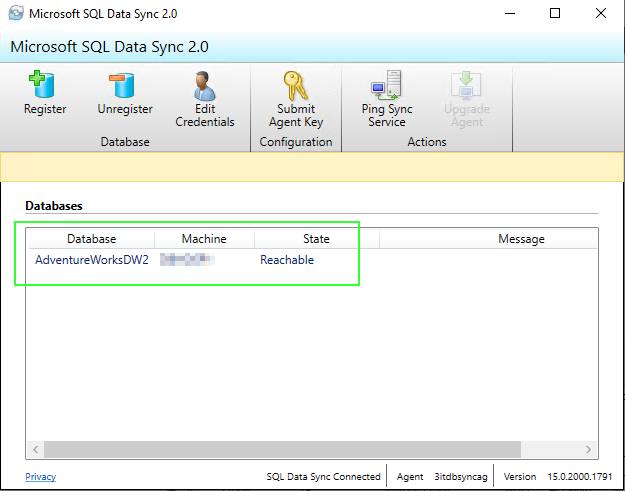
Task: Open Edit Credentials
Action: point(205,99)
